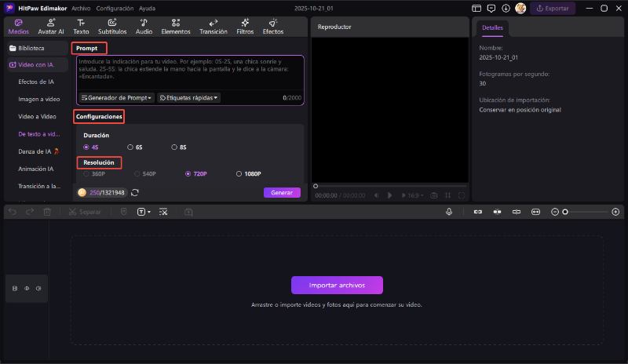The height and width of the screenshot is (364, 628).
Task: Open the Avatar AI tool
Action: pyautogui.click(x=51, y=27)
